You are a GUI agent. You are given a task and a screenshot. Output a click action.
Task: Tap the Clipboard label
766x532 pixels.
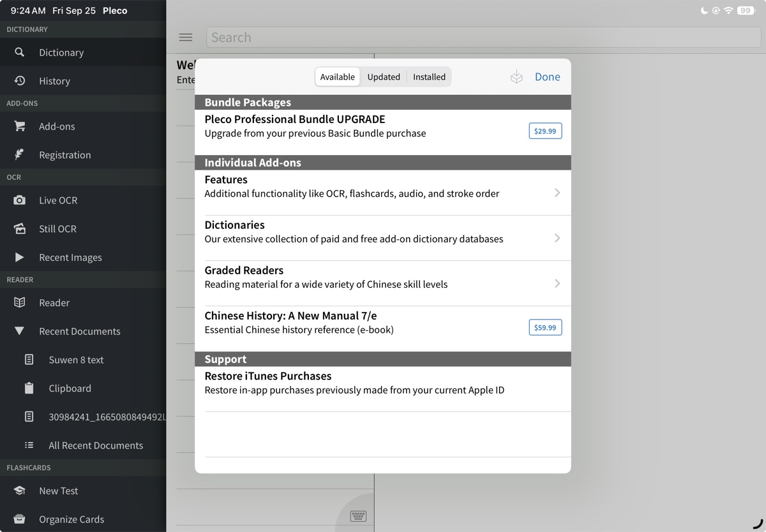(x=70, y=388)
